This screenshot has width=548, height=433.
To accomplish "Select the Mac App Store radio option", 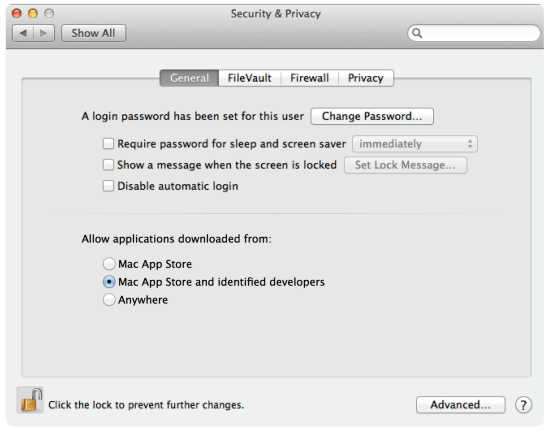I will (109, 264).
